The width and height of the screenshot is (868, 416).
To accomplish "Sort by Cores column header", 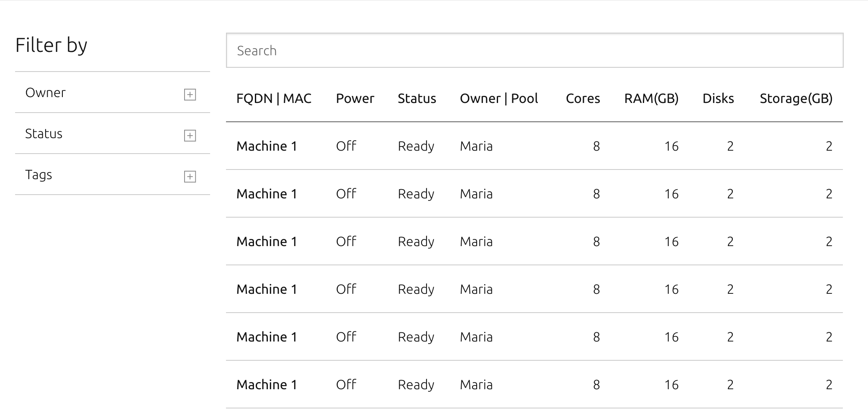I will tap(583, 98).
